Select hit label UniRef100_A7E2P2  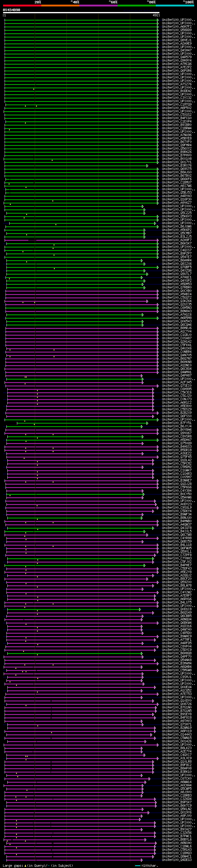177,67
